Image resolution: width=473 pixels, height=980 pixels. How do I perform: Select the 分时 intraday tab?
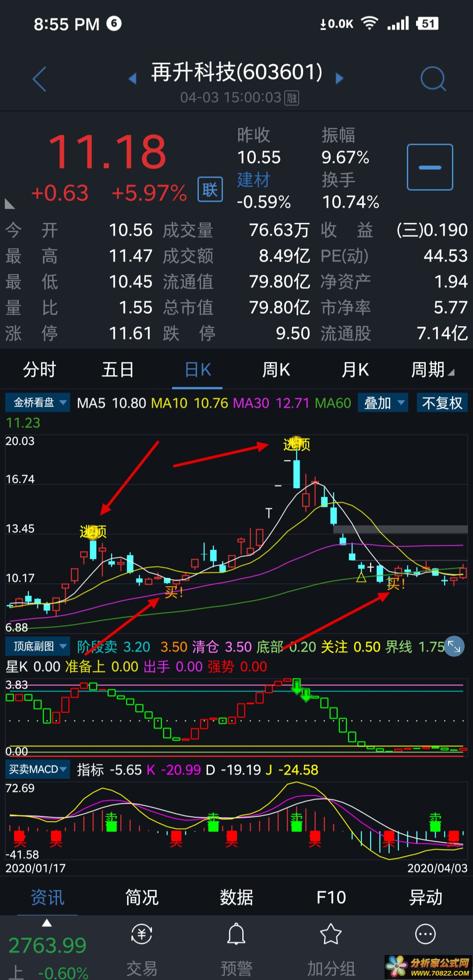(39, 370)
